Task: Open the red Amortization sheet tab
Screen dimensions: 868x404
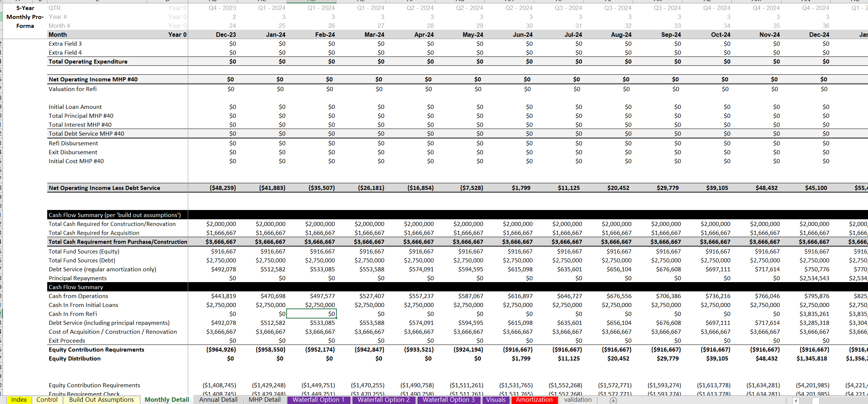Action: (534, 400)
